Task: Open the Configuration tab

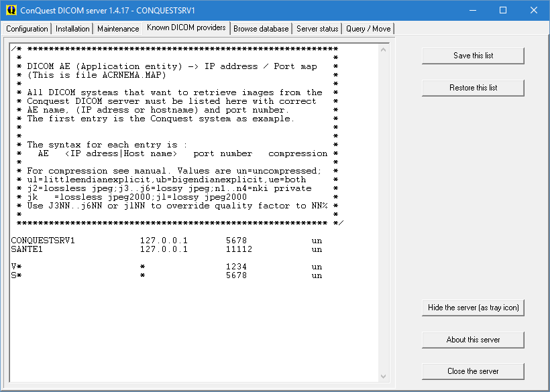Action: 27,29
